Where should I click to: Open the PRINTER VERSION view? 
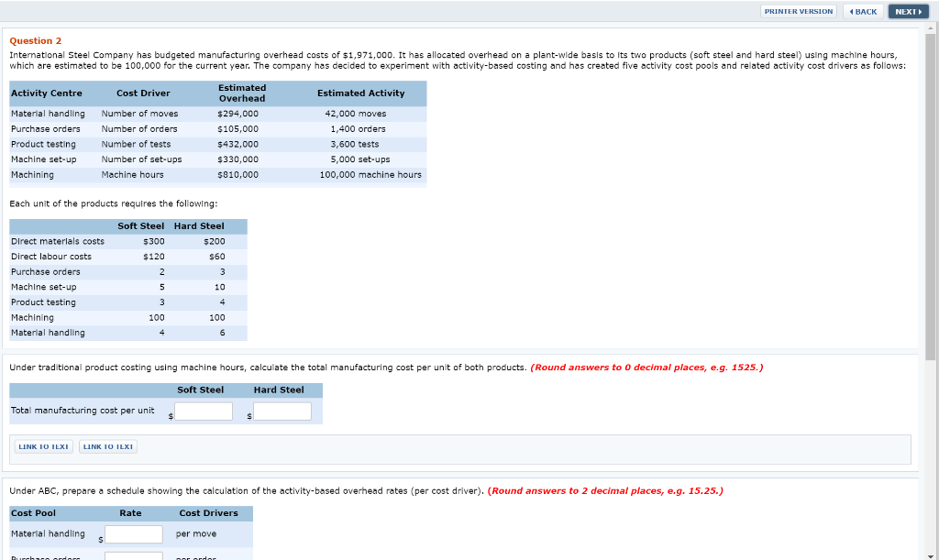[798, 11]
